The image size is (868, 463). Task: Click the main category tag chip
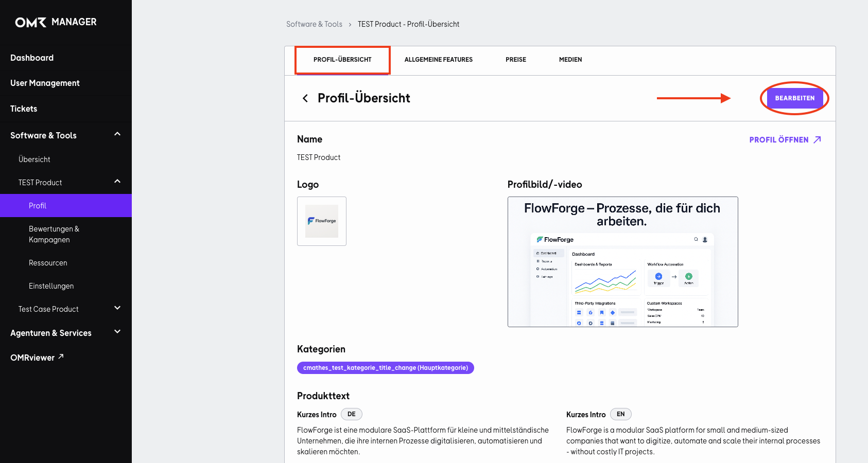tap(386, 368)
